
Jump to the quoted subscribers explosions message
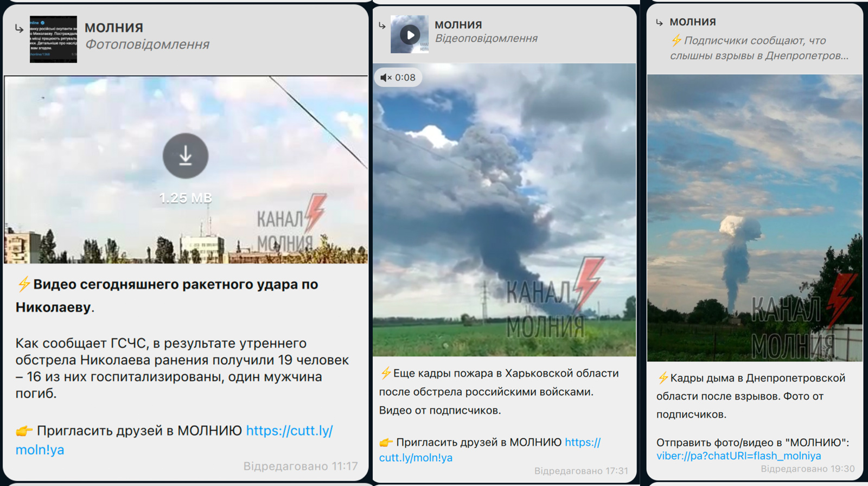759,48
